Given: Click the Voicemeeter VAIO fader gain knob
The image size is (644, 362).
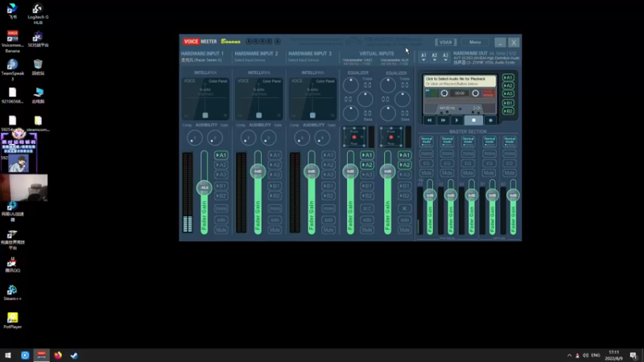Looking at the screenshot, I should click(x=350, y=171).
